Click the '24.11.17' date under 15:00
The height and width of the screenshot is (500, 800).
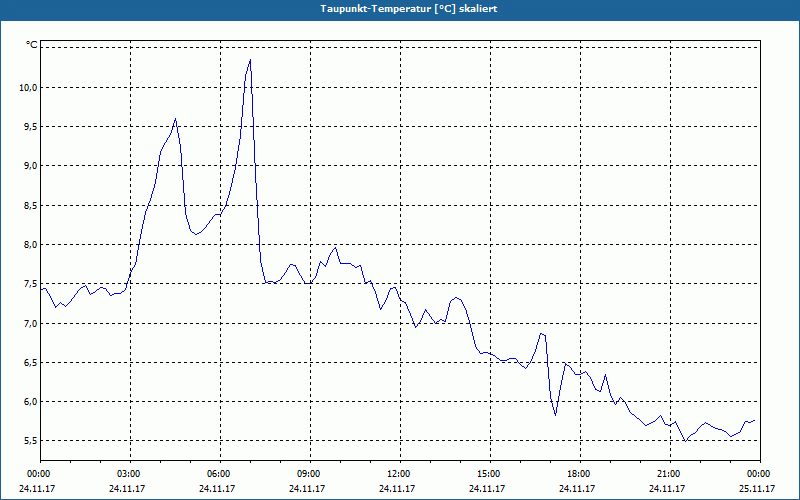tap(487, 489)
